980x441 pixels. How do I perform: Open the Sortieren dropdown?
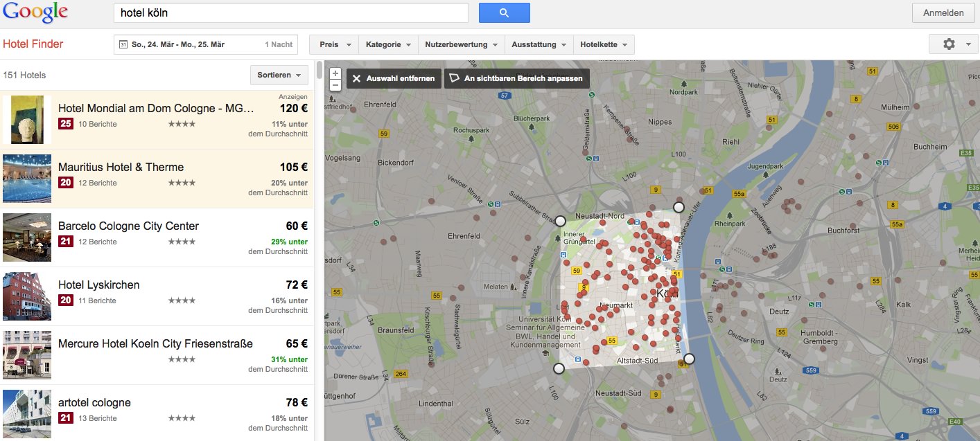279,75
